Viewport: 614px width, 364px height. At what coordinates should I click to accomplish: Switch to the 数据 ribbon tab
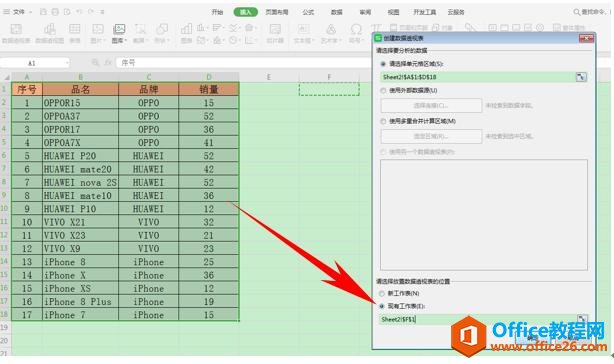click(x=337, y=12)
